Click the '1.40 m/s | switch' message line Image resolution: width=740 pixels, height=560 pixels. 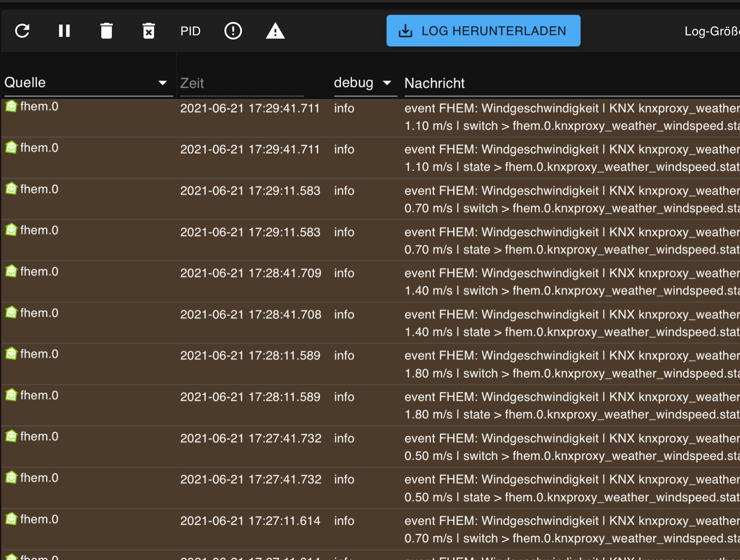point(572,291)
